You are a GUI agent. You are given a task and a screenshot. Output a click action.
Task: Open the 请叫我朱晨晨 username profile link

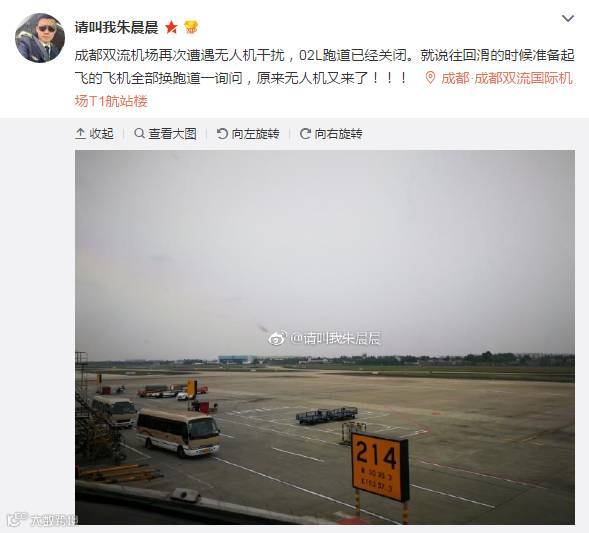116,27
